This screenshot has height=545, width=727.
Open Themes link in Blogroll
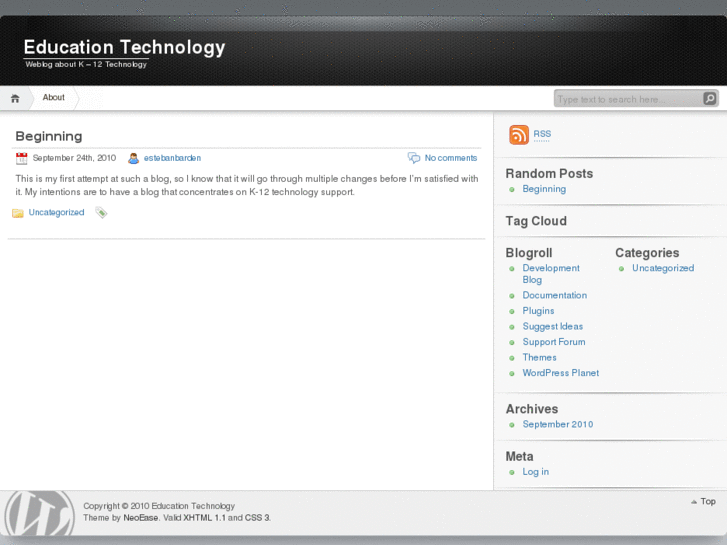(539, 358)
